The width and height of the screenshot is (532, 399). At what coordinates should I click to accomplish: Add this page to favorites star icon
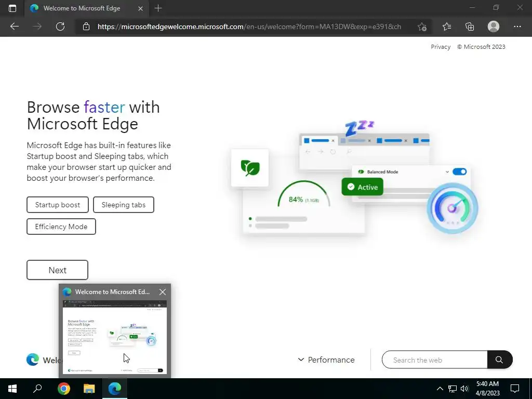[422, 26]
